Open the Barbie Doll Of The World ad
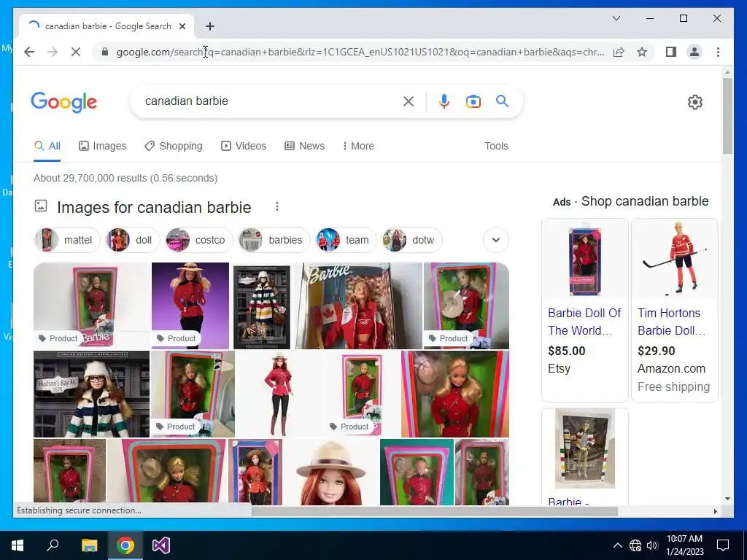The image size is (747, 560). tap(584, 322)
